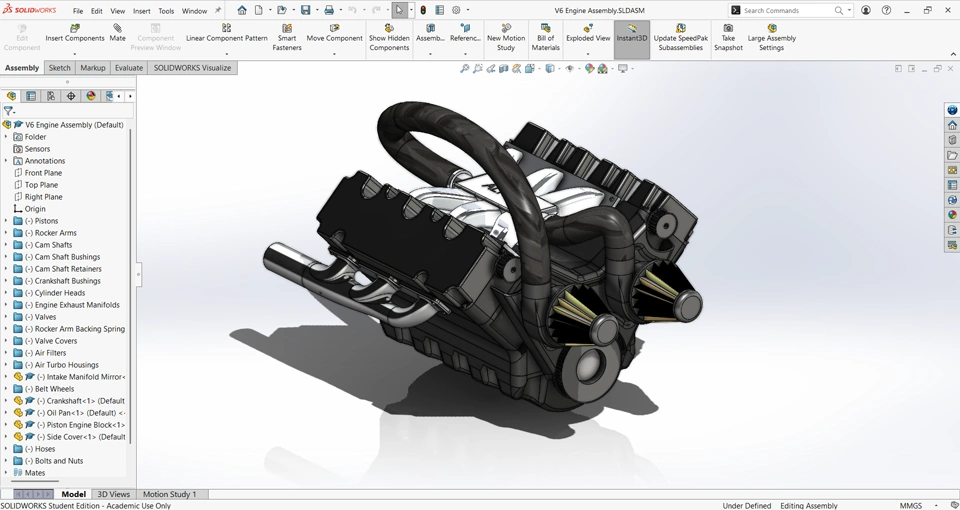Click Zoom to Area icon in view toolbar
Image resolution: width=960 pixels, height=510 pixels.
coord(478,69)
